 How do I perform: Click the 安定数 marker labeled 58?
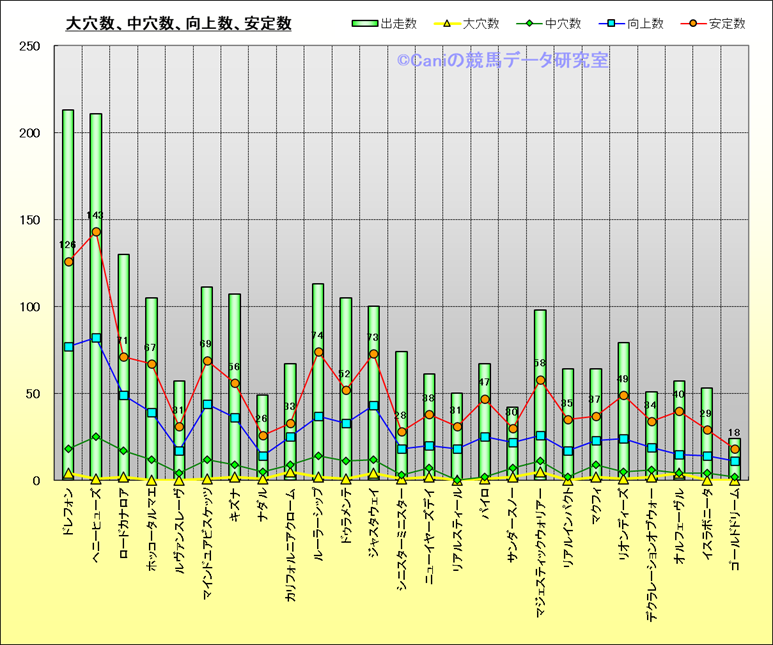coord(540,380)
